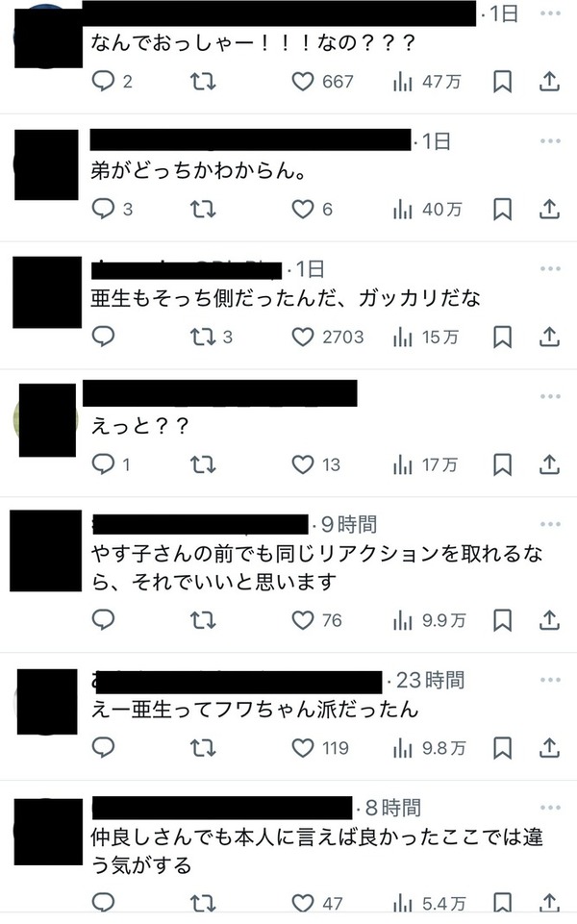This screenshot has height=924, width=577.
Task: Reply to the やす子さん tweet
Action: coord(103,620)
